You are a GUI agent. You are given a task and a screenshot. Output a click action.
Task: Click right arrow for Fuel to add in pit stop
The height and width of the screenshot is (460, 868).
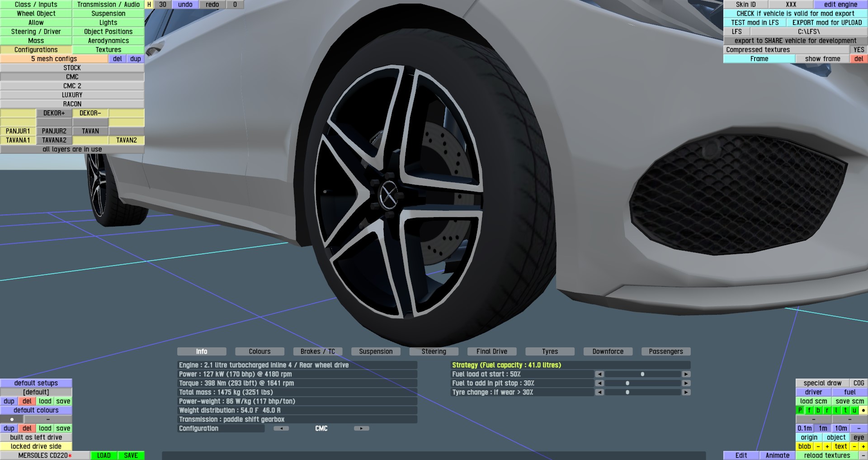686,383
